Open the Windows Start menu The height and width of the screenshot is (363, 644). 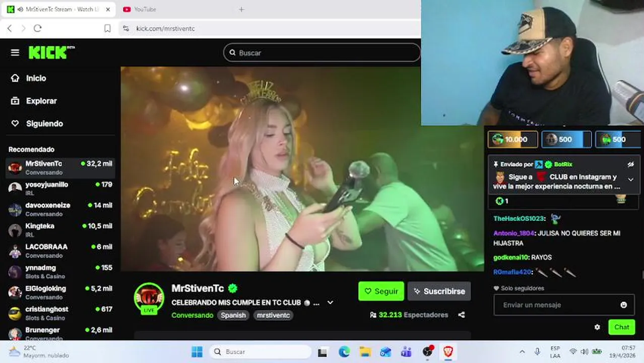[x=197, y=351]
